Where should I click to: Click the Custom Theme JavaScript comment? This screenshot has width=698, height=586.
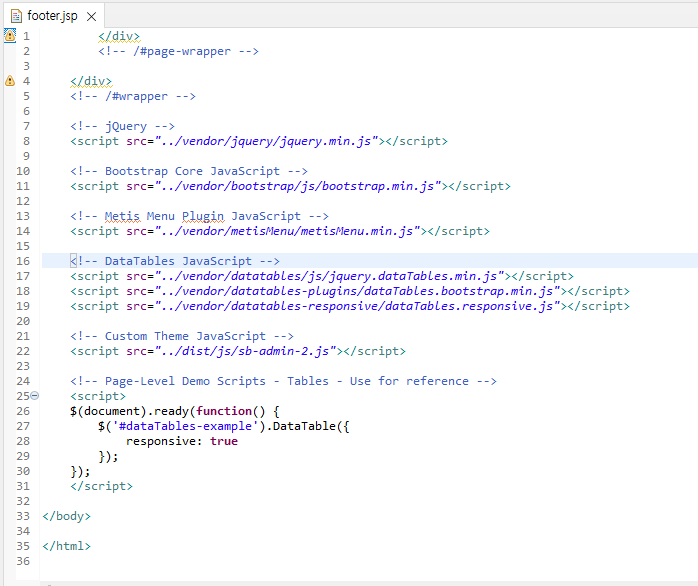[x=182, y=336]
